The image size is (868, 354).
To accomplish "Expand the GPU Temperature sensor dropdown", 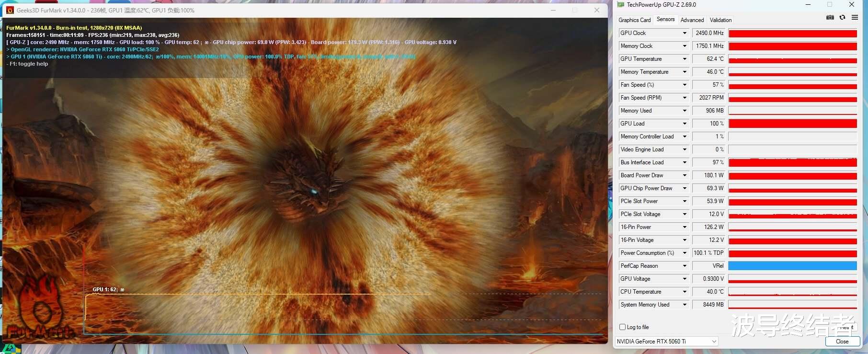I will [685, 59].
